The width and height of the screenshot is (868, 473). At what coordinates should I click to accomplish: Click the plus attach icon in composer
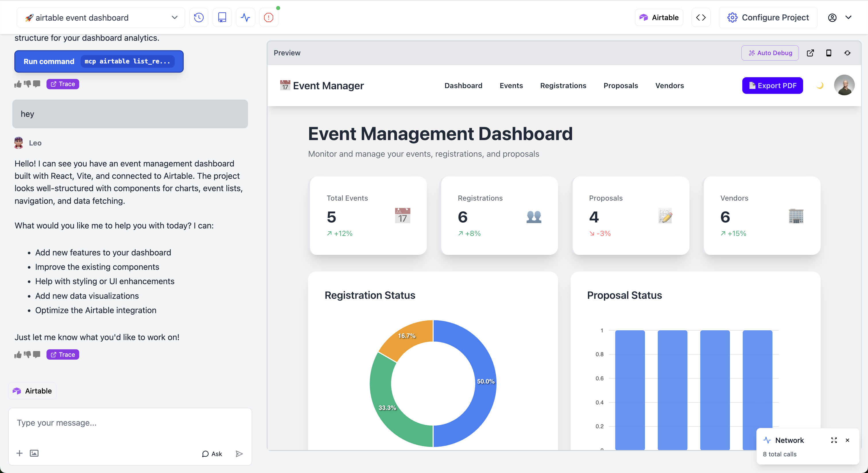point(20,453)
